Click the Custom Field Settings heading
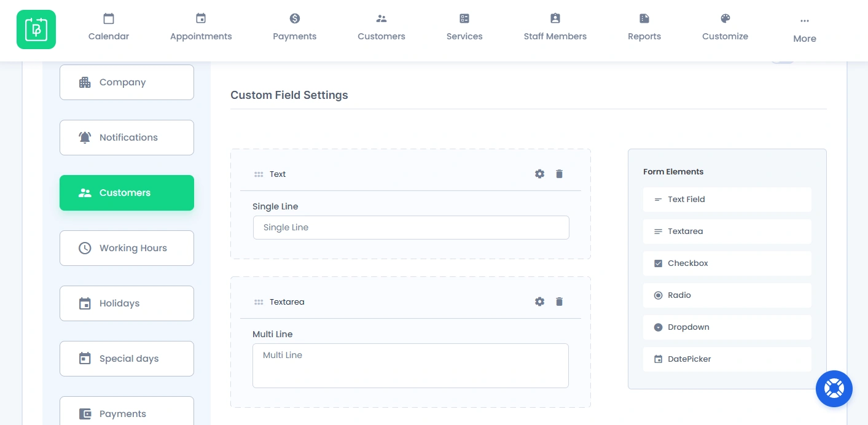 point(289,95)
